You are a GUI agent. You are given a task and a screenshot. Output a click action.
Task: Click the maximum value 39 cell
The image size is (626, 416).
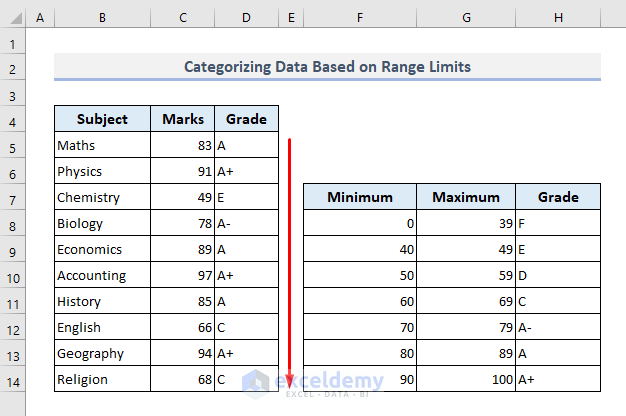(466, 223)
